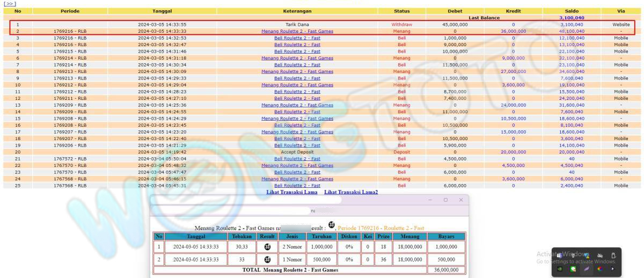644x278 pixels.
Task: Open 'Lihat Transaksi Lama2' link
Action: [x=351, y=192]
